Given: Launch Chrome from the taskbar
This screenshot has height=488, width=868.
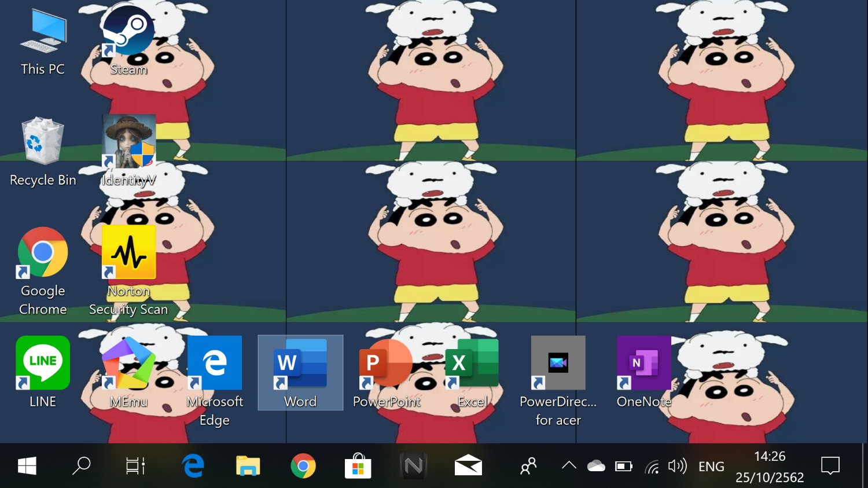Looking at the screenshot, I should point(303,466).
